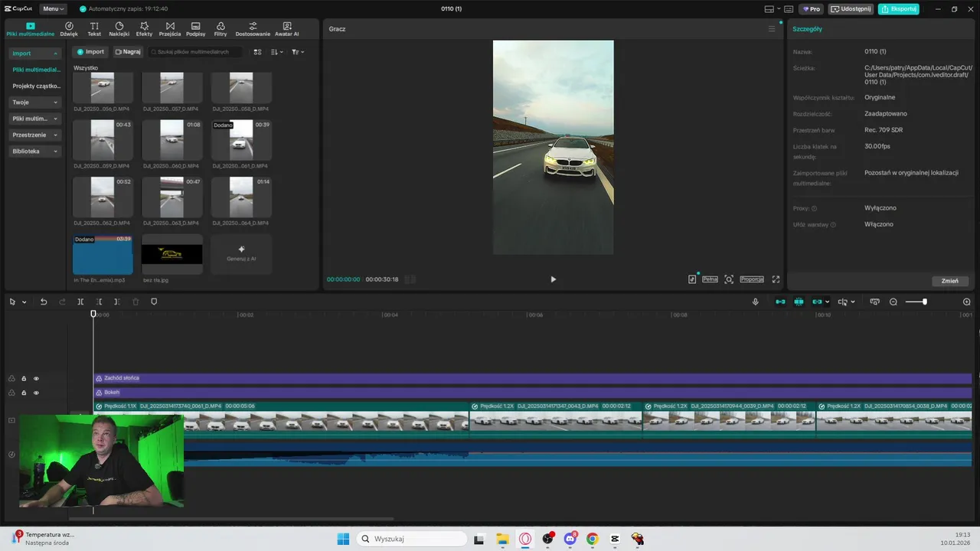Click the Split clip icon
This screenshot has height=551, width=980.
80,302
